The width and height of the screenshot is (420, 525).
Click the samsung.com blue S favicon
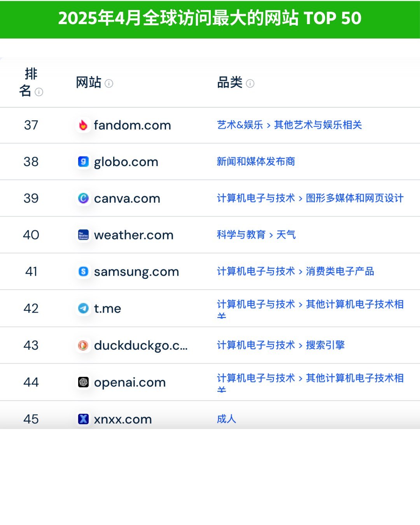tap(83, 271)
